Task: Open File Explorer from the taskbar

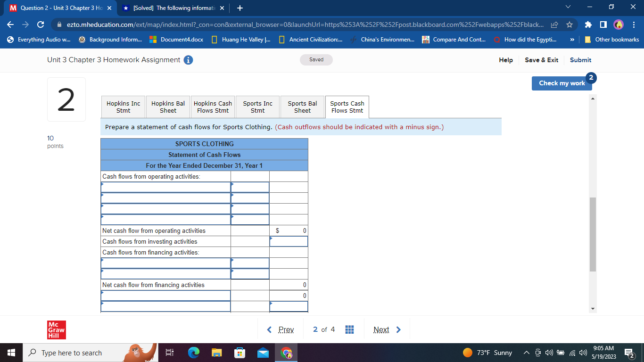Action: point(216,353)
